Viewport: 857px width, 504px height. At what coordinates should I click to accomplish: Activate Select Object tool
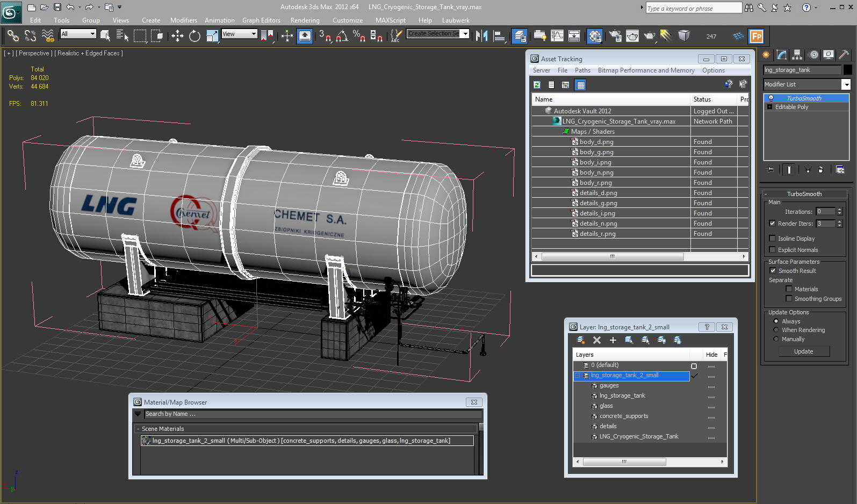(x=105, y=36)
